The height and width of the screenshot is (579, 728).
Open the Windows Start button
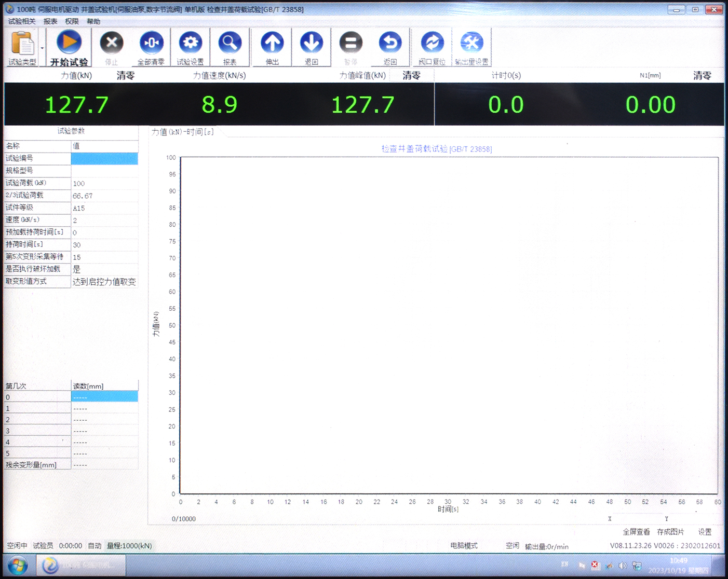(x=18, y=565)
